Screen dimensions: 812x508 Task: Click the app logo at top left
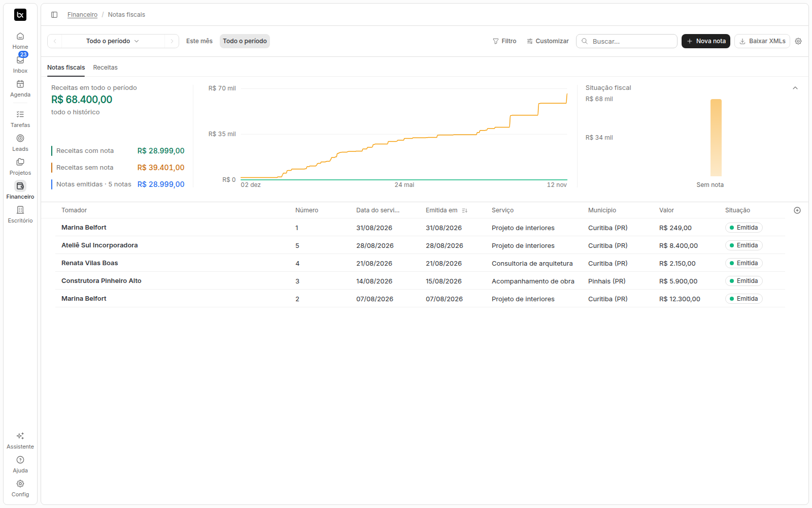pyautogui.click(x=20, y=15)
